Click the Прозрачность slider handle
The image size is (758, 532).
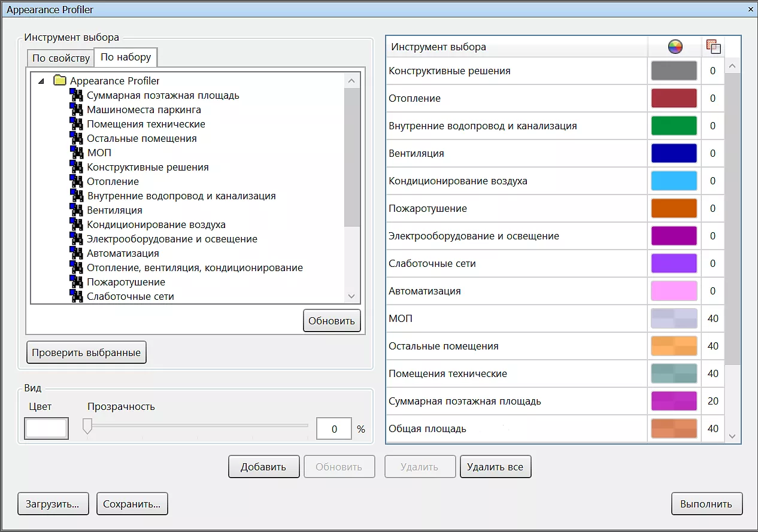[x=87, y=426]
